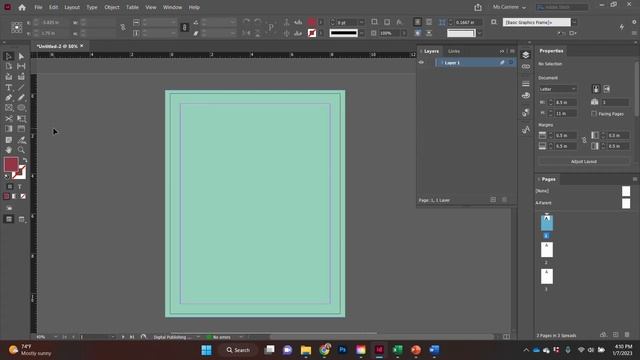Select the Page tool

point(9,66)
